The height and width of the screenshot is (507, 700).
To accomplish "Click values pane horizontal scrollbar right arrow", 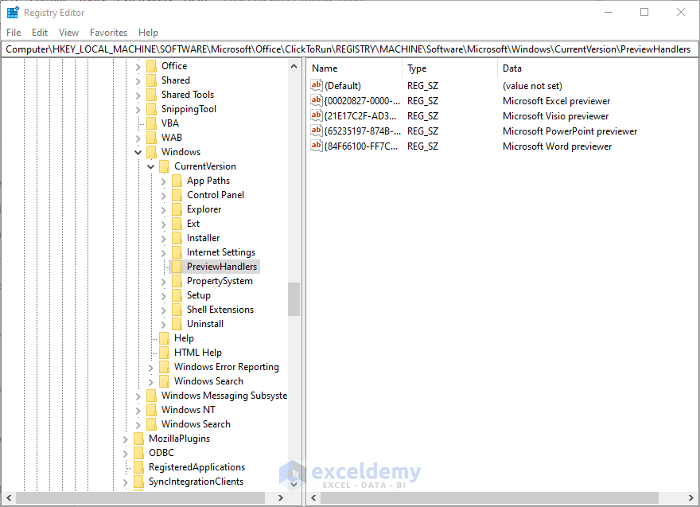I will pyautogui.click(x=691, y=498).
